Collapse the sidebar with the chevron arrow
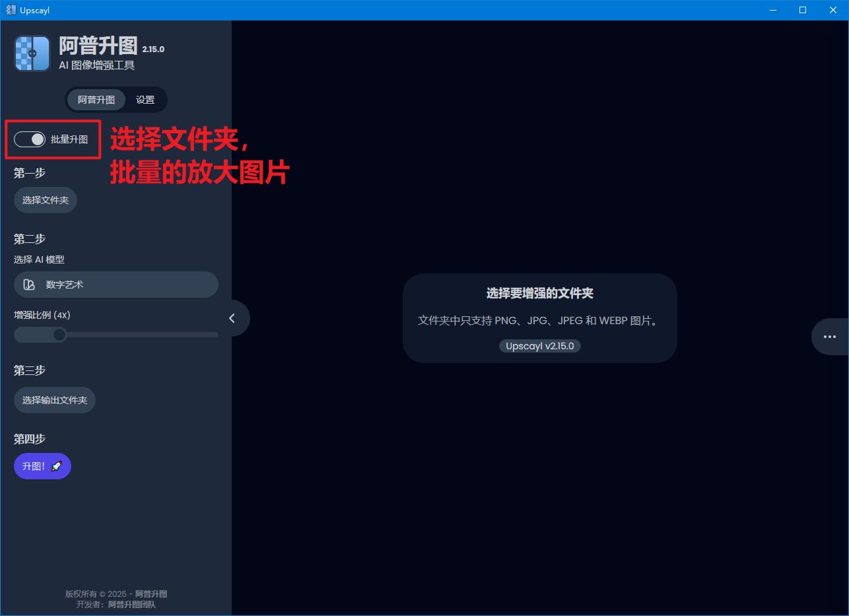Viewport: 849px width, 616px height. (x=232, y=318)
